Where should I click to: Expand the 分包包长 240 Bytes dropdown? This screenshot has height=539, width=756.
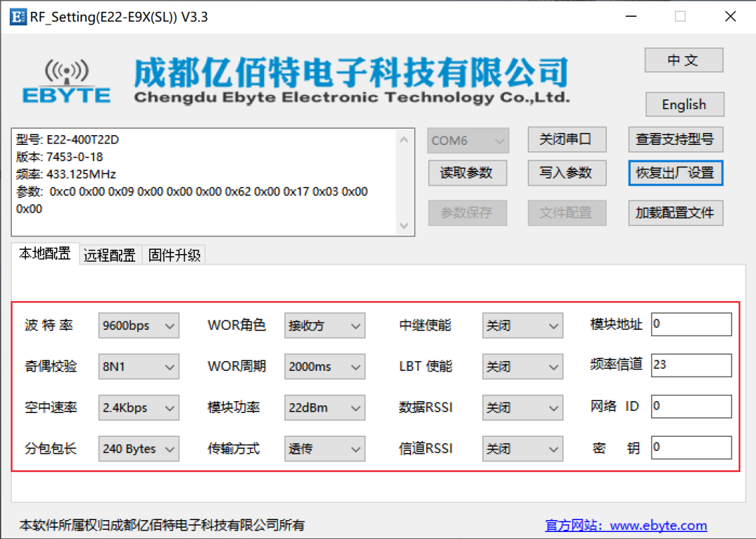coord(139,449)
